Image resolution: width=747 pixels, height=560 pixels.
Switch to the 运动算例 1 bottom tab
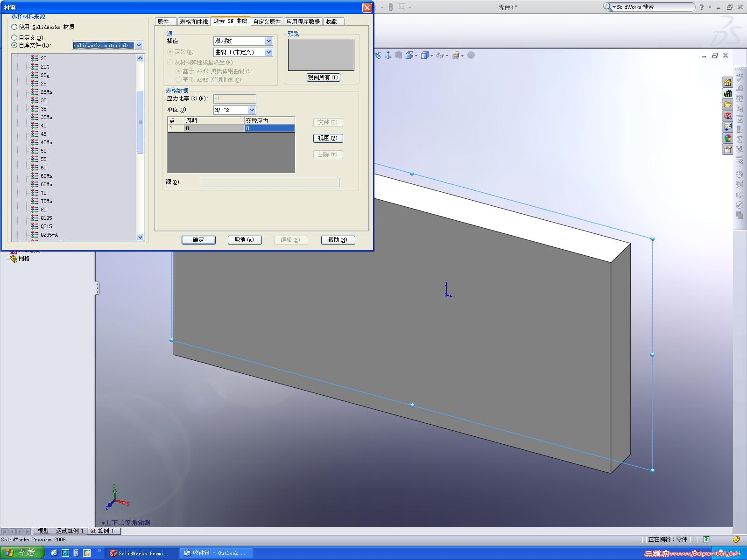(69, 531)
